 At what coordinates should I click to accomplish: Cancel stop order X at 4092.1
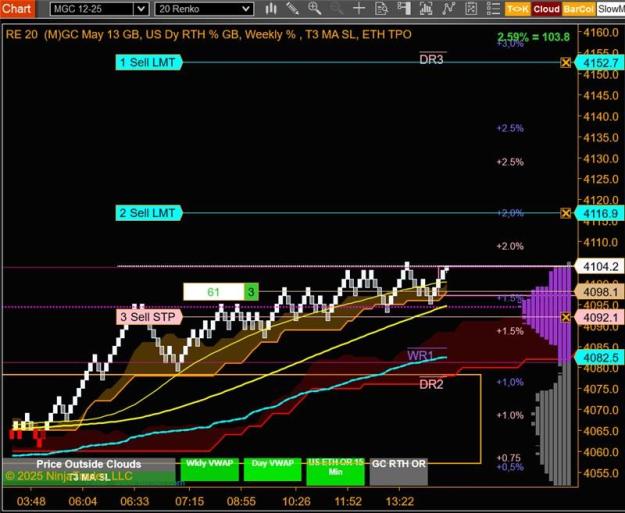click(x=565, y=317)
